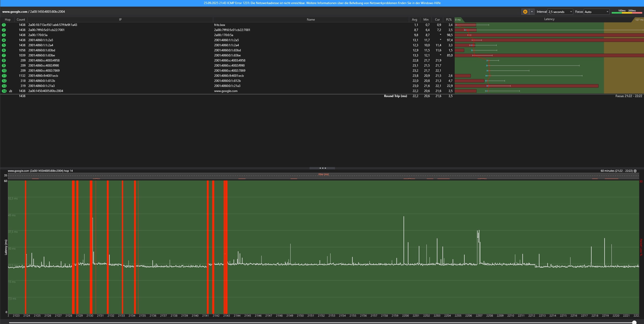This screenshot has width=644, height=324.
Task: Click the 100ms/200ms latency color legend
Action: point(627,12)
